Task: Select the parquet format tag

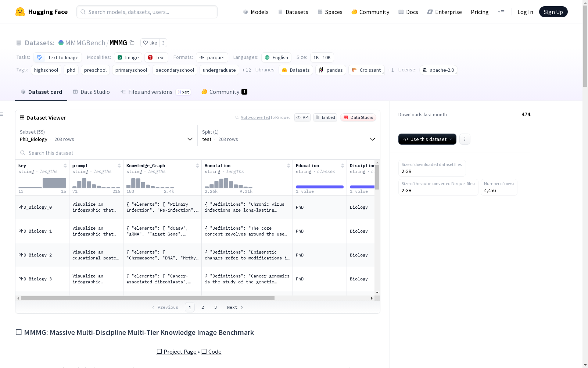Action: [x=212, y=57]
